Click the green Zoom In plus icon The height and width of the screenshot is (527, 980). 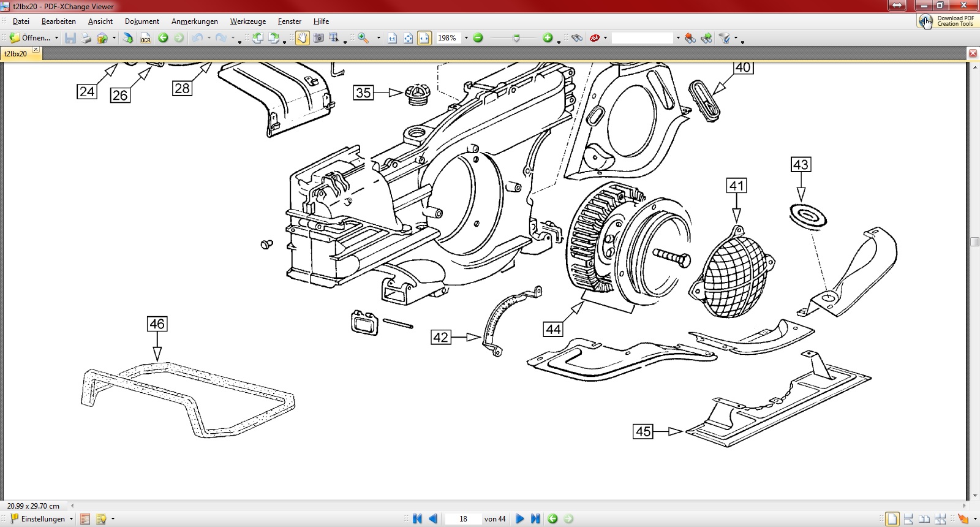[x=548, y=38]
